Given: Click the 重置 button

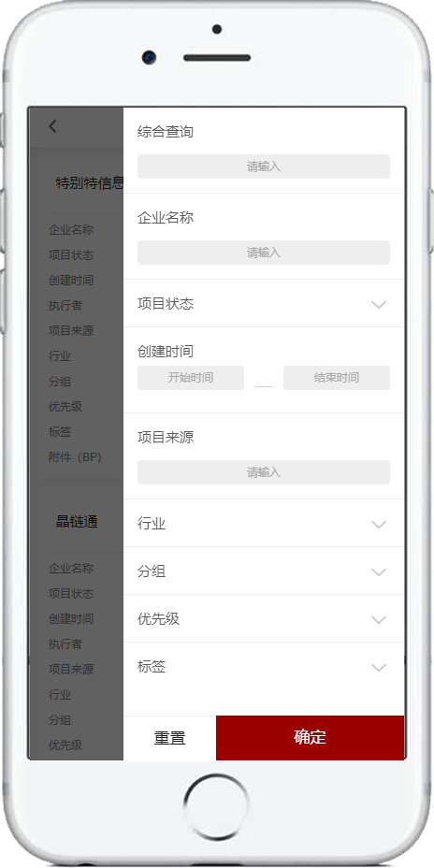Looking at the screenshot, I should (169, 738).
